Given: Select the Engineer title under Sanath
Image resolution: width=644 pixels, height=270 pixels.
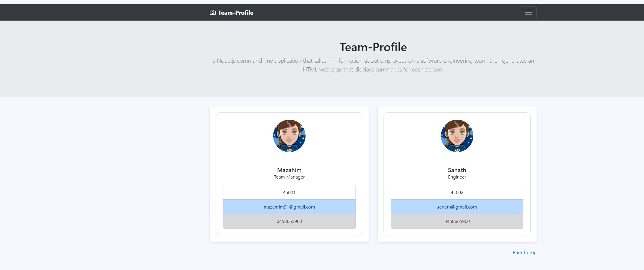Looking at the screenshot, I should pos(457,177).
